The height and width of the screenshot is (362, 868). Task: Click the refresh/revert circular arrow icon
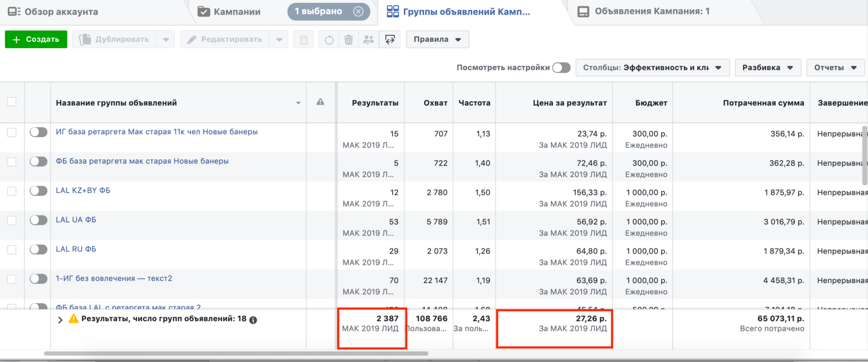(329, 39)
